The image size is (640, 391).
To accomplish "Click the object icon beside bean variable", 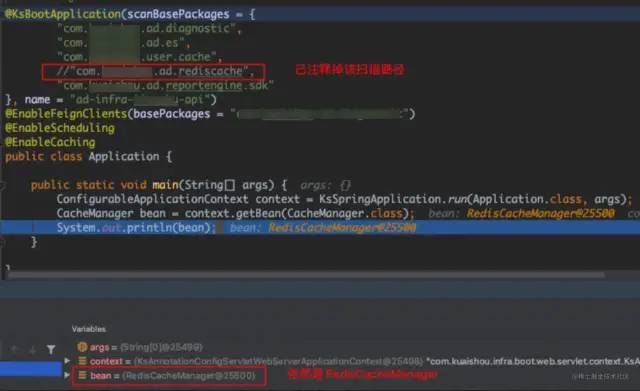I will pyautogui.click(x=82, y=375).
